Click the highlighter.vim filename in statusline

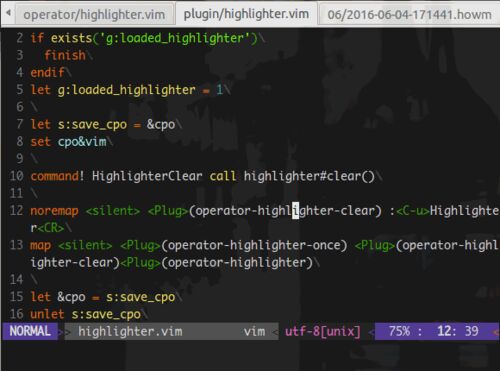130,331
